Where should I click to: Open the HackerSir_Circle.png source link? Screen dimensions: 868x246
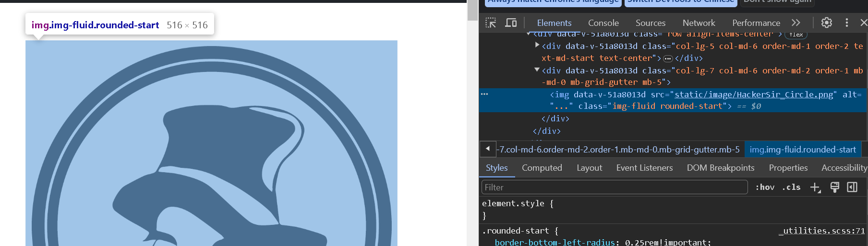(754, 94)
